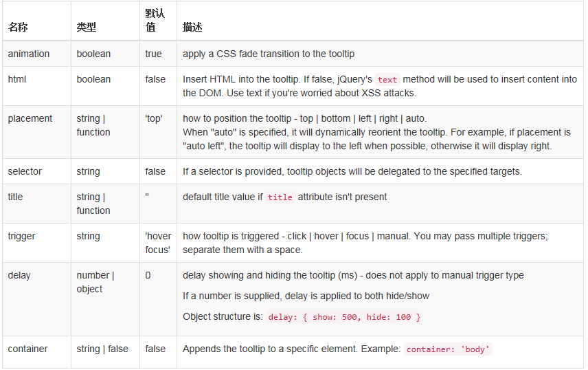This screenshot has height=370, width=588.
Task: Click the 'number | object' type cell
Action: pos(95,282)
